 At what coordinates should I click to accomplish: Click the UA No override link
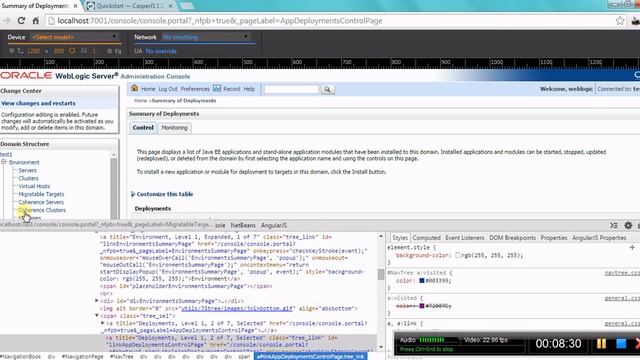pyautogui.click(x=161, y=51)
